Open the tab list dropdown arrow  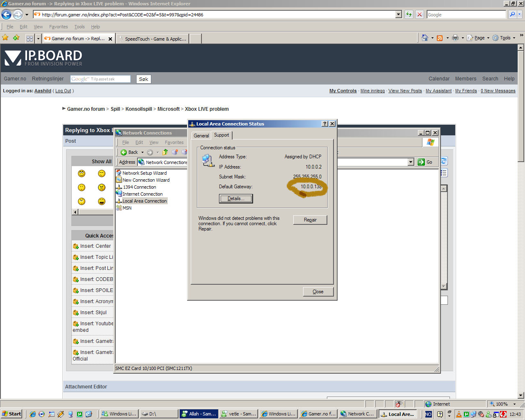[x=39, y=39]
